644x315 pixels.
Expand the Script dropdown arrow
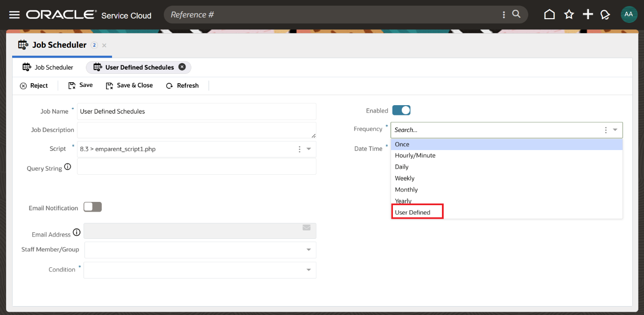[x=309, y=149]
